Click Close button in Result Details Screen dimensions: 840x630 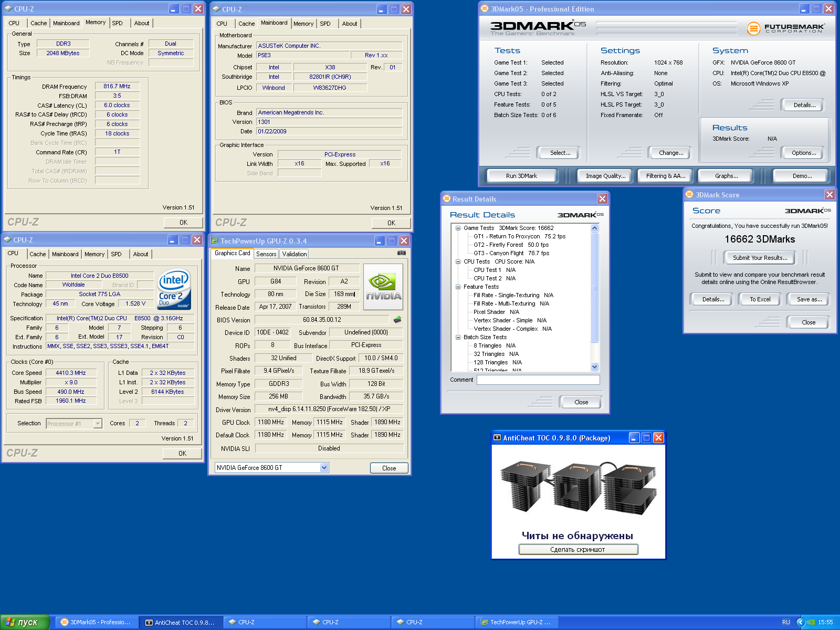click(x=581, y=402)
